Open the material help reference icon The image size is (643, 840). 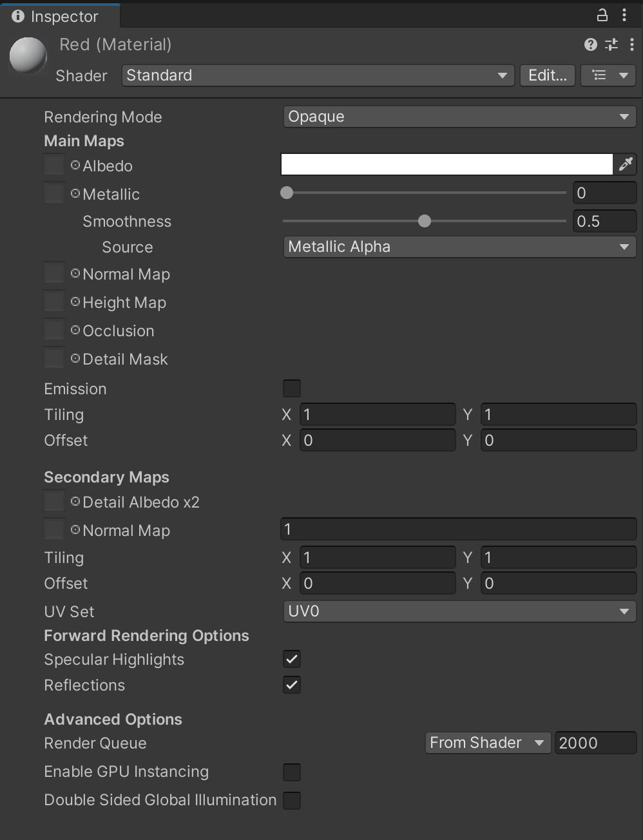590,44
